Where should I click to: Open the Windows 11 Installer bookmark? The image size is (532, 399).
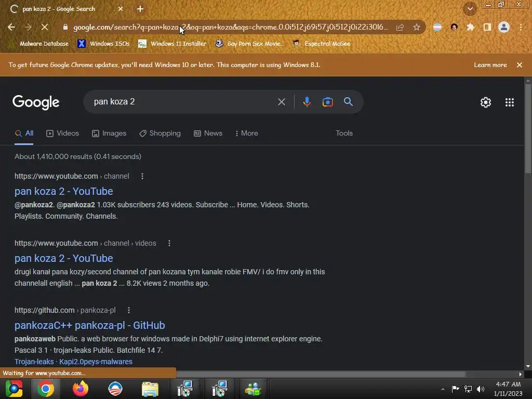172,44
